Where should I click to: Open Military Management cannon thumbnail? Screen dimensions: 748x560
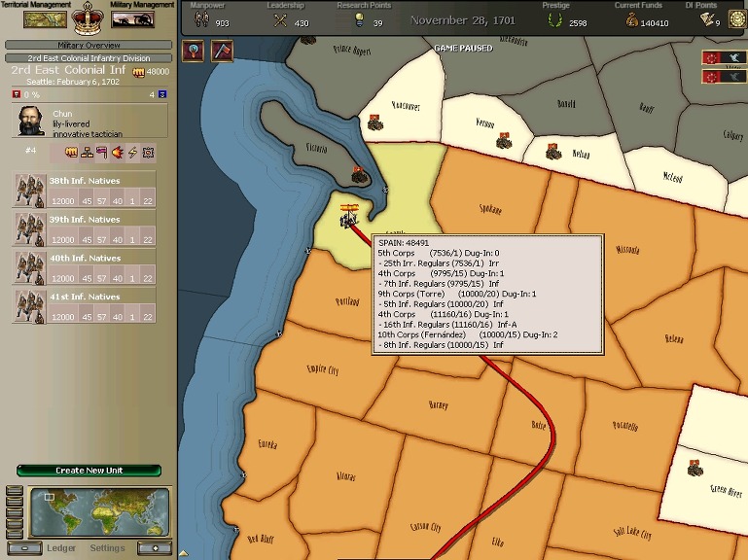132,19
